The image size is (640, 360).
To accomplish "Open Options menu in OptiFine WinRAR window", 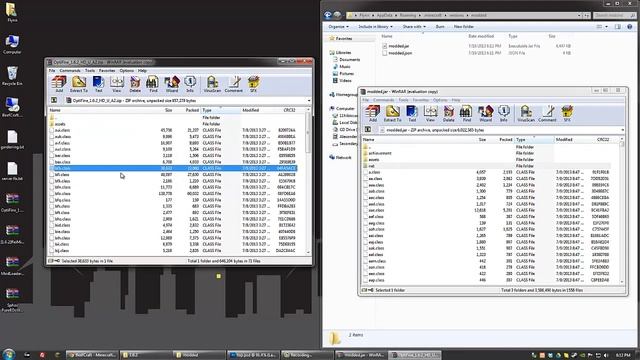I will [127, 71].
